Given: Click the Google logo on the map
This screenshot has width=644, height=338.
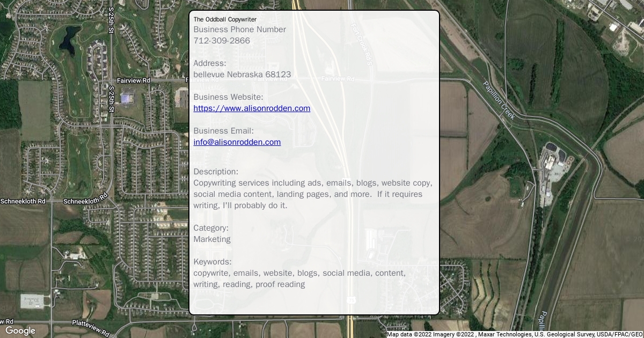Looking at the screenshot, I should tap(20, 330).
